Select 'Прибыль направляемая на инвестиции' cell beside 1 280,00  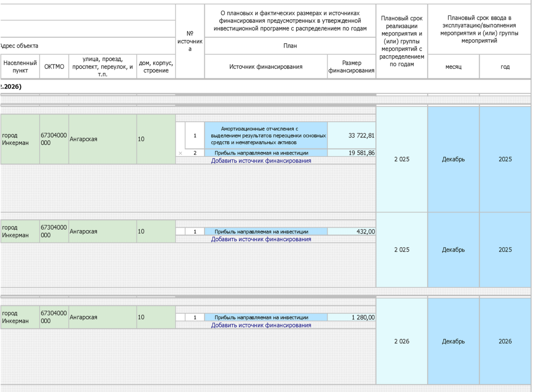point(266,317)
